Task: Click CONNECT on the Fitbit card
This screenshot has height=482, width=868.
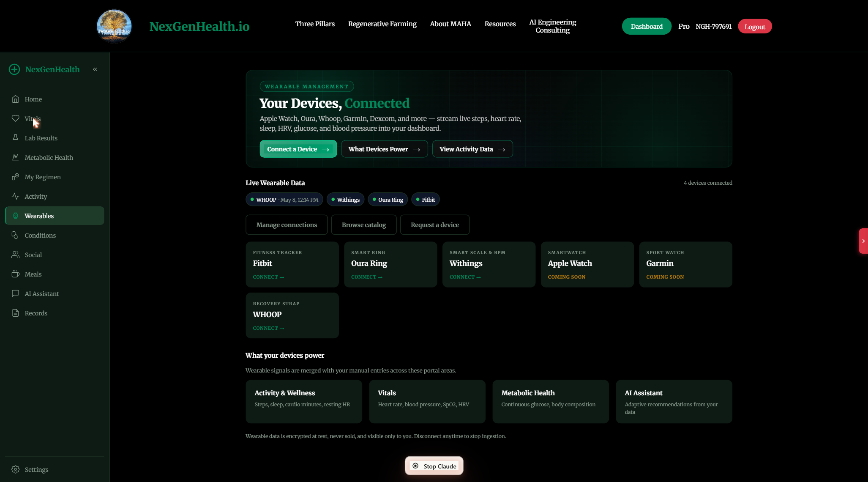Action: click(x=268, y=277)
